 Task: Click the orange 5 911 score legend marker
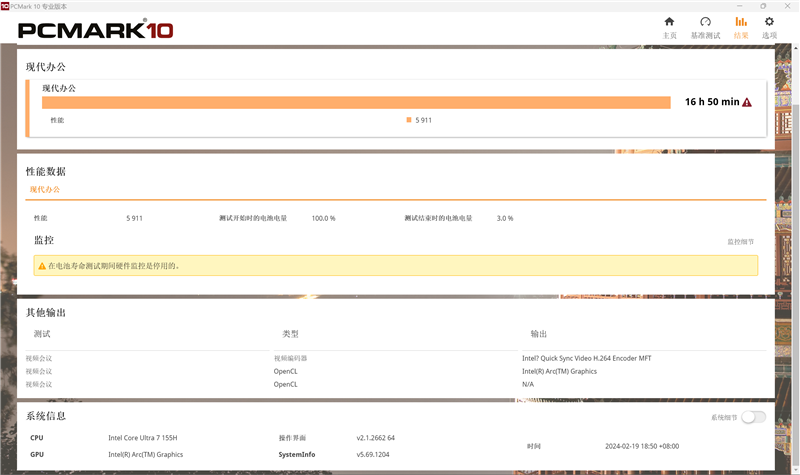click(409, 120)
